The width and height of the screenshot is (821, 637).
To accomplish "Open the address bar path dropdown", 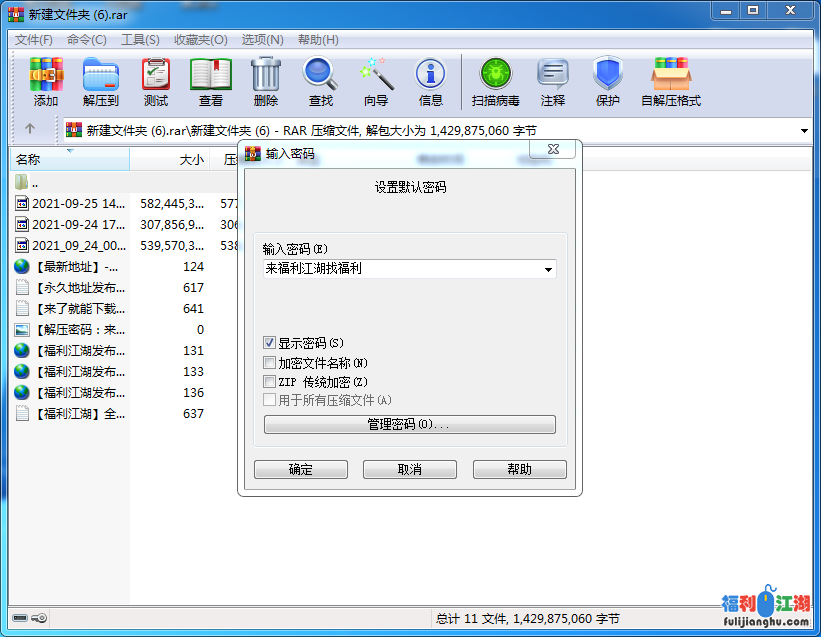I will click(805, 130).
